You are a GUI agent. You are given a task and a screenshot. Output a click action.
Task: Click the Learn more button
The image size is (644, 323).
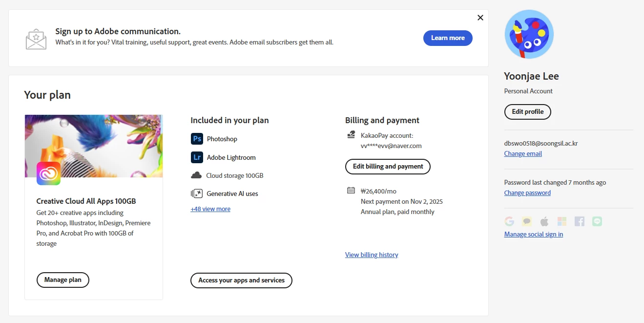pyautogui.click(x=448, y=38)
